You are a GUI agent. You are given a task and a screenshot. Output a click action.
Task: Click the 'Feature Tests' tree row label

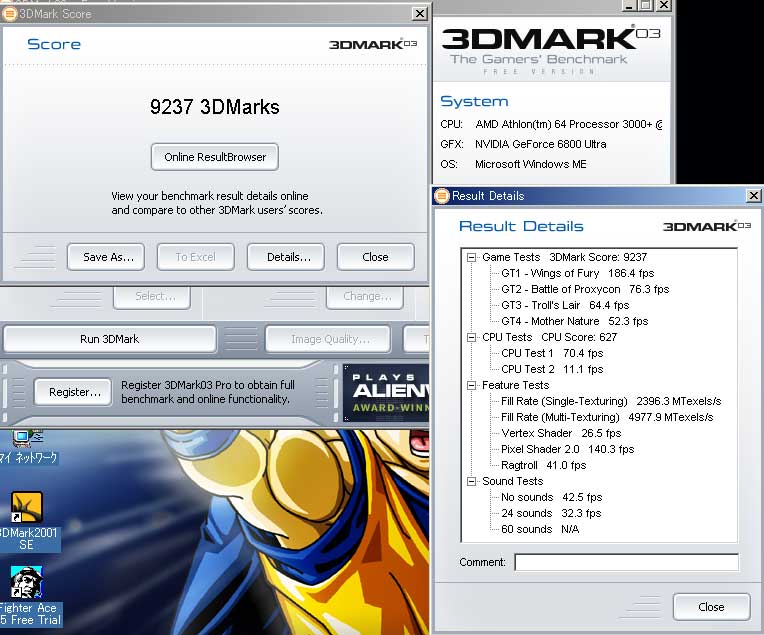[516, 385]
